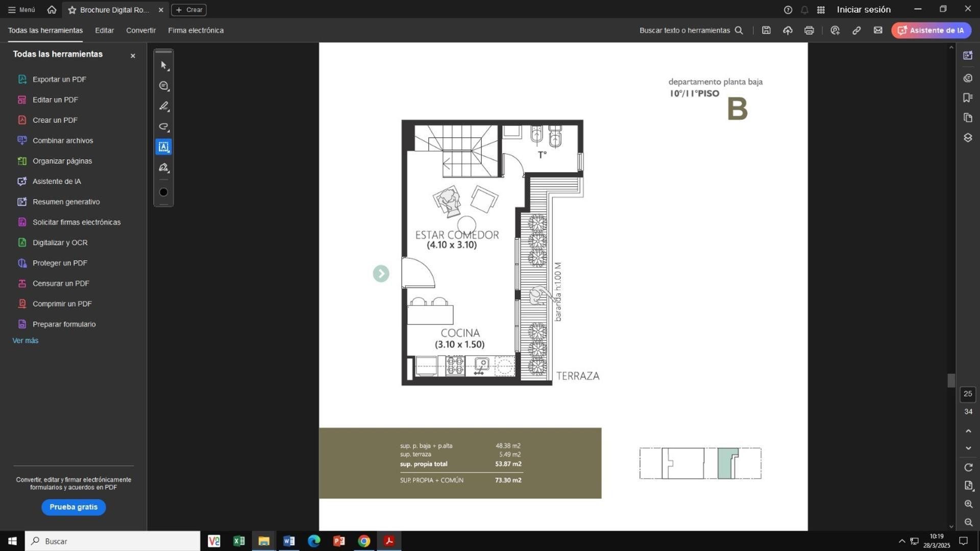Open the Menú hamburger menu
This screenshot has width=980, height=551.
coord(21,10)
